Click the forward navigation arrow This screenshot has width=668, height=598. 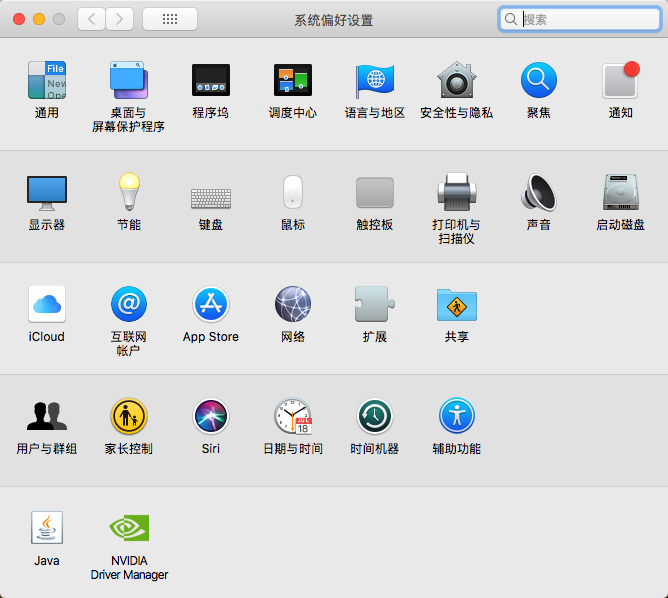coord(119,19)
